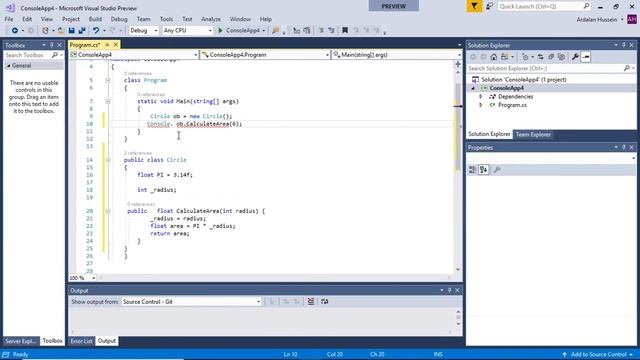Screen dimensions: 640x360
Task: Click the Undo toolbar arrow
Action: click(x=96, y=31)
